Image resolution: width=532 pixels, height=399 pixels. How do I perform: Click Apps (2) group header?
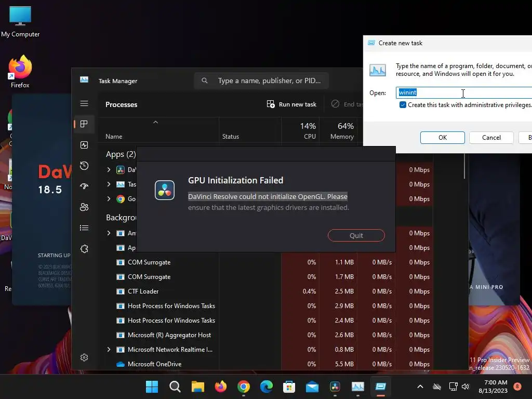[x=121, y=154]
